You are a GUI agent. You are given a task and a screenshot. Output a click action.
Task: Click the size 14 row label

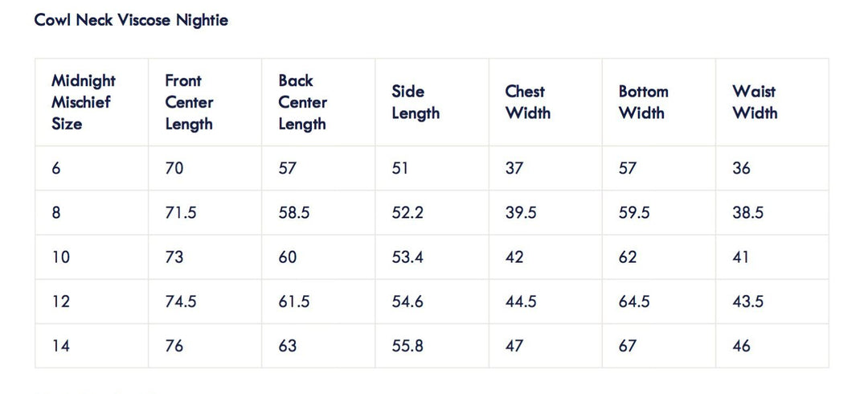[61, 346]
